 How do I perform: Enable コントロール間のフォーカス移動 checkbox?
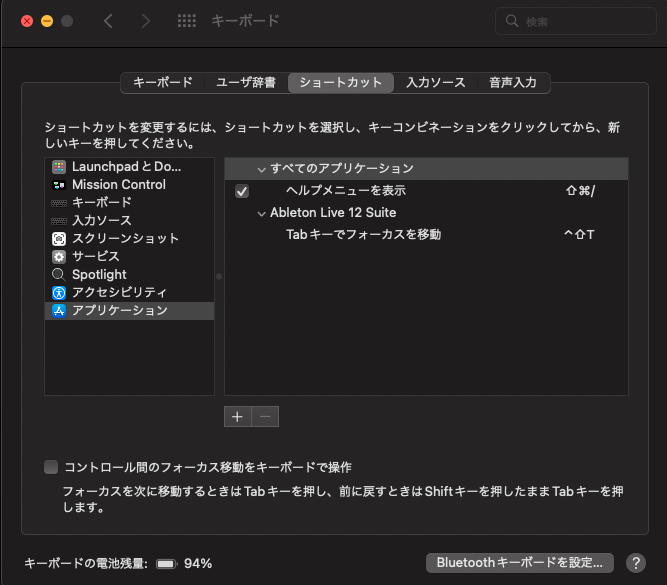tap(51, 467)
